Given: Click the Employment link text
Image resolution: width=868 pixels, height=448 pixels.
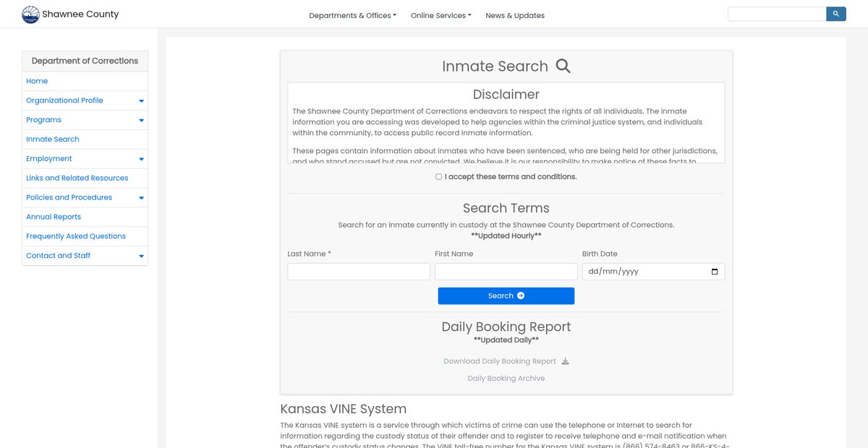Looking at the screenshot, I should [49, 158].
